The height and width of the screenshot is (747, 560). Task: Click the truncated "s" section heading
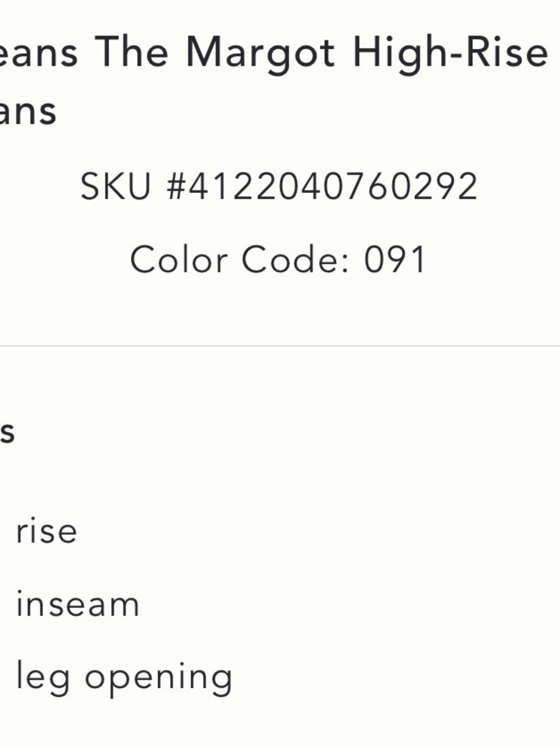7,432
